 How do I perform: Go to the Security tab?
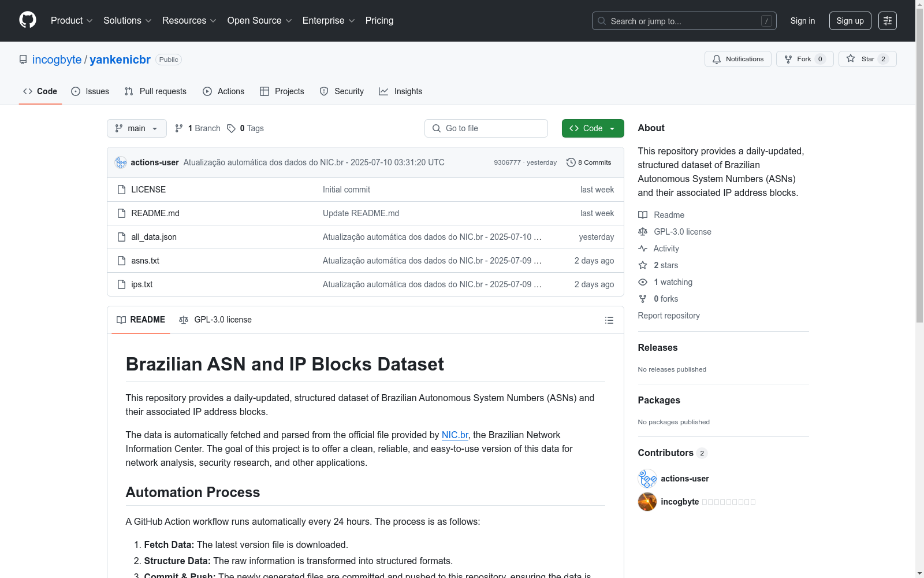coord(342,91)
